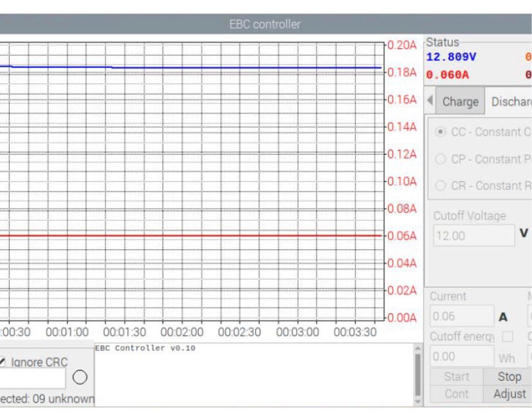The width and height of the screenshot is (532, 418).
Task: Click the Start button
Action: pyautogui.click(x=456, y=376)
